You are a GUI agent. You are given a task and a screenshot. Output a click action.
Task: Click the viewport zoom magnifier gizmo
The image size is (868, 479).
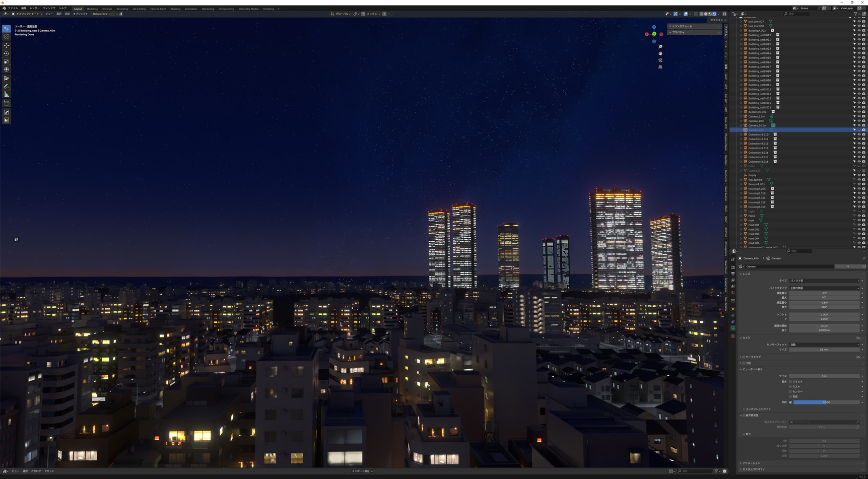coord(660,47)
